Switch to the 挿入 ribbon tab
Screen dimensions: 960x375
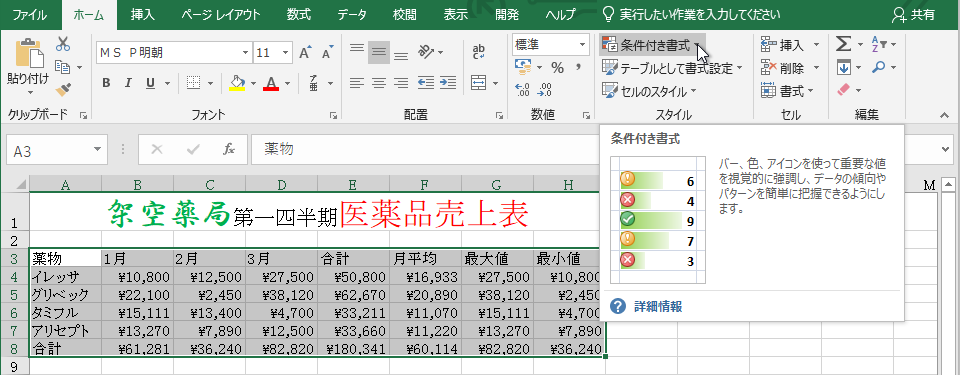(143, 15)
